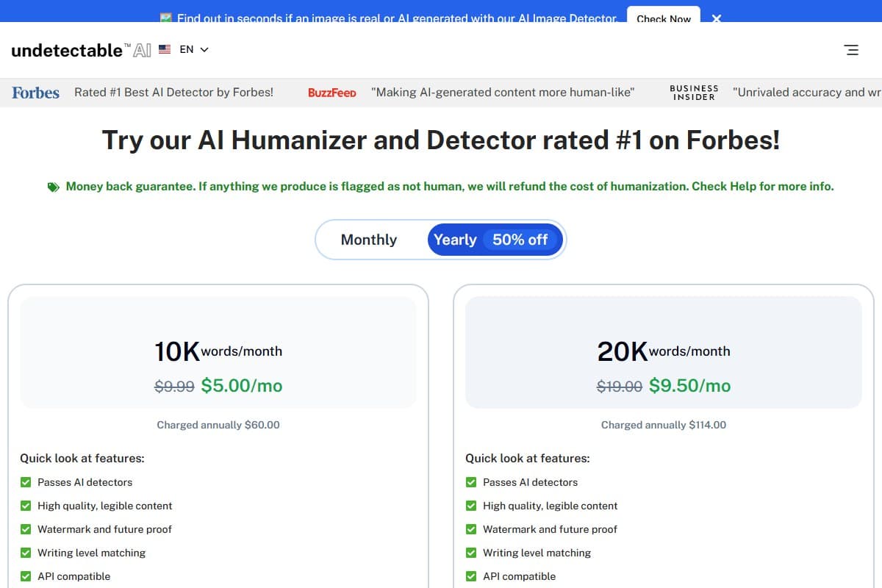This screenshot has height=588, width=882.
Task: Expand the EN language dropdown chevron
Action: pyautogui.click(x=204, y=49)
